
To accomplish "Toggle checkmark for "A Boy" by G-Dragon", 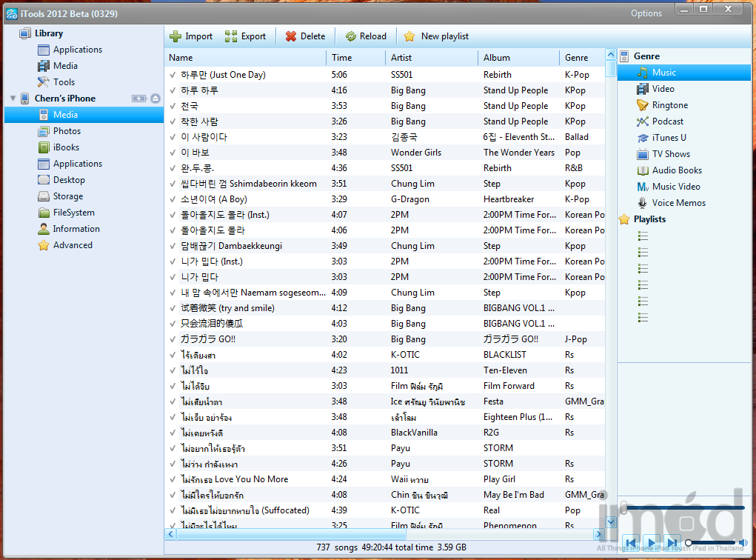I will coord(173,199).
